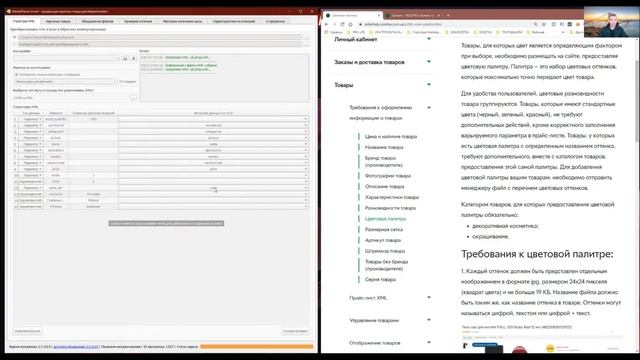
Task: Click the save settings floppy icon
Action: [x=125, y=58]
